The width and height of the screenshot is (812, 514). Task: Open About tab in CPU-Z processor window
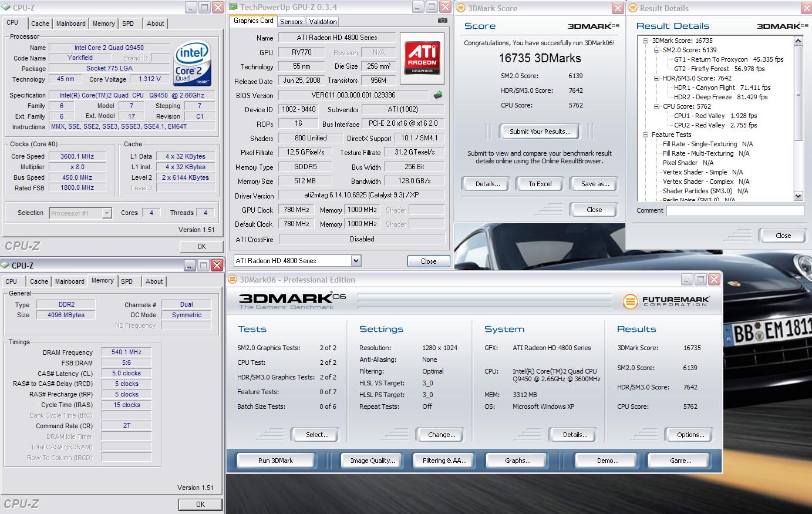click(x=156, y=23)
